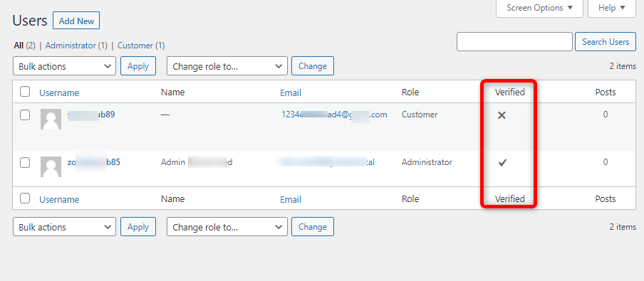Sort by Username in the header

pos(59,92)
